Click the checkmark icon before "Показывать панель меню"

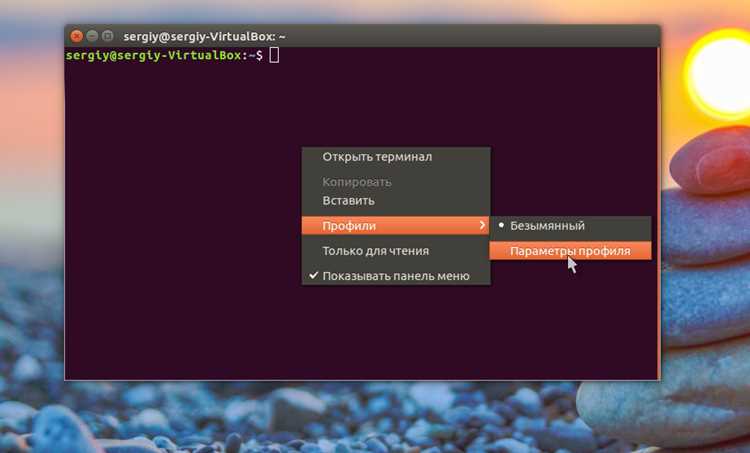click(313, 276)
